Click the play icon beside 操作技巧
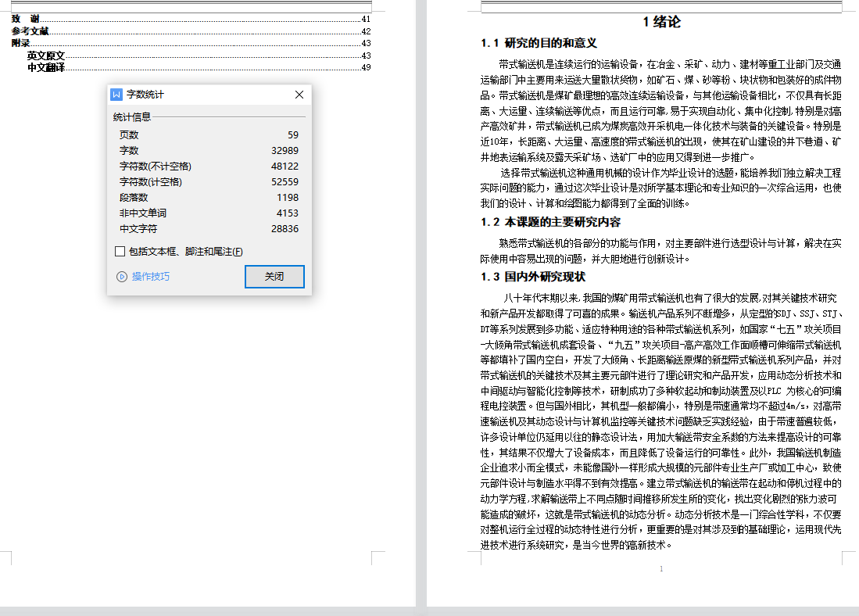Image resolution: width=859 pixels, height=616 pixels. [x=121, y=277]
